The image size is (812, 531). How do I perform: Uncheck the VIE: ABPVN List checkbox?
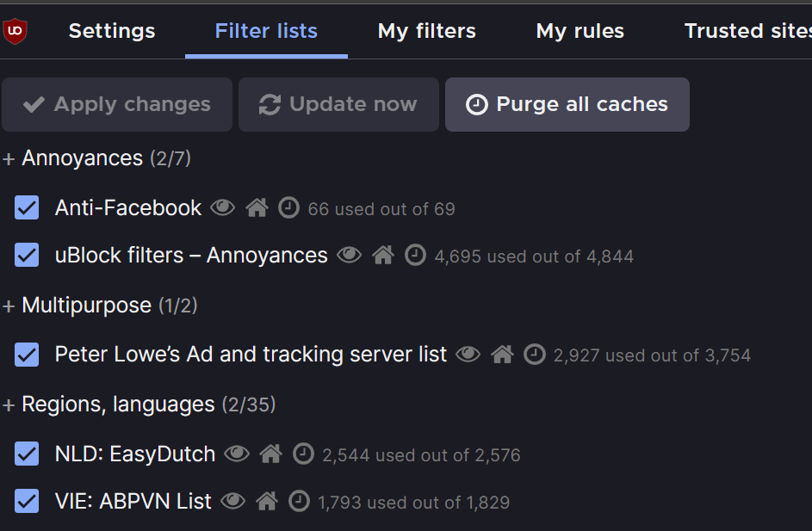[x=27, y=502]
